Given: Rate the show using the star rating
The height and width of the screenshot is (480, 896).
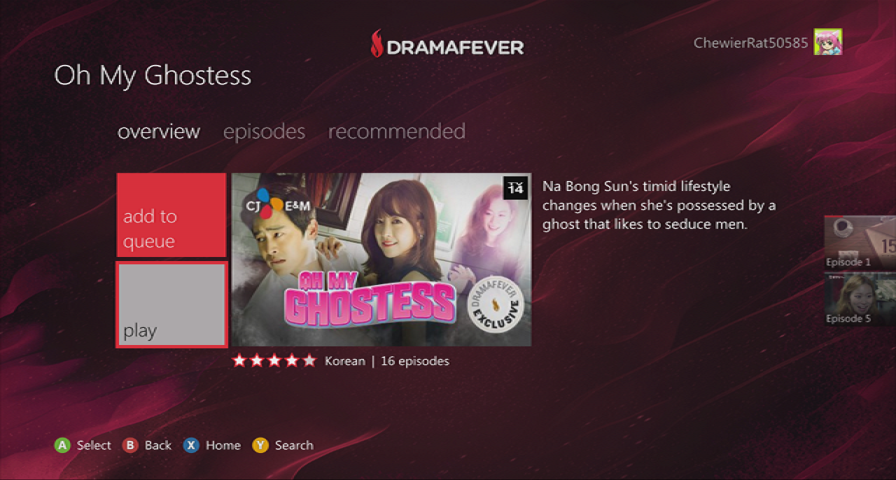Looking at the screenshot, I should pyautogui.click(x=274, y=361).
